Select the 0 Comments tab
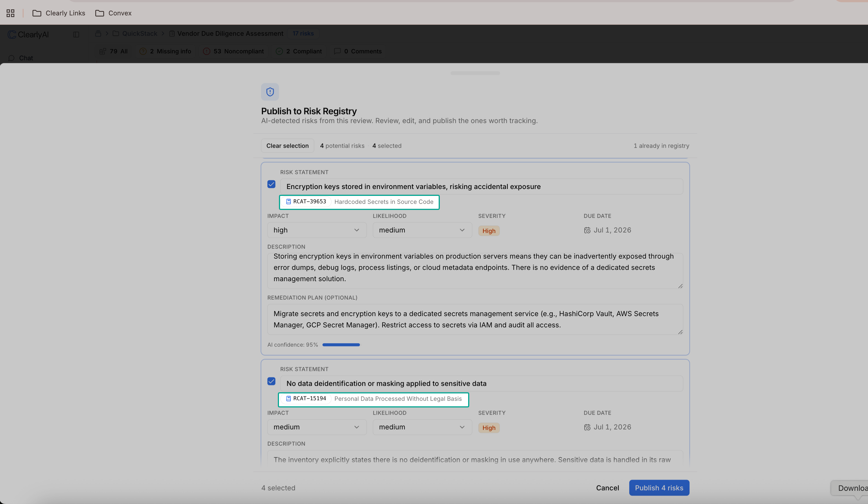Image resolution: width=868 pixels, height=504 pixels. point(358,51)
